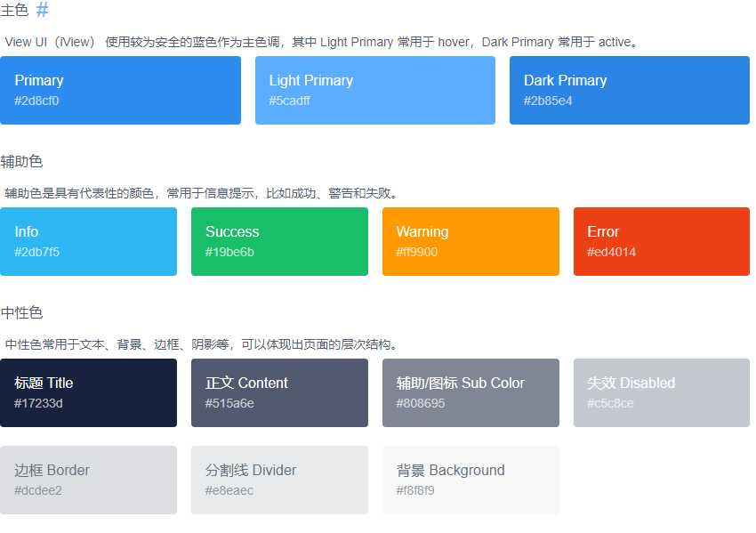Click the 边框 Border #dcdee2 swatch

(88, 480)
